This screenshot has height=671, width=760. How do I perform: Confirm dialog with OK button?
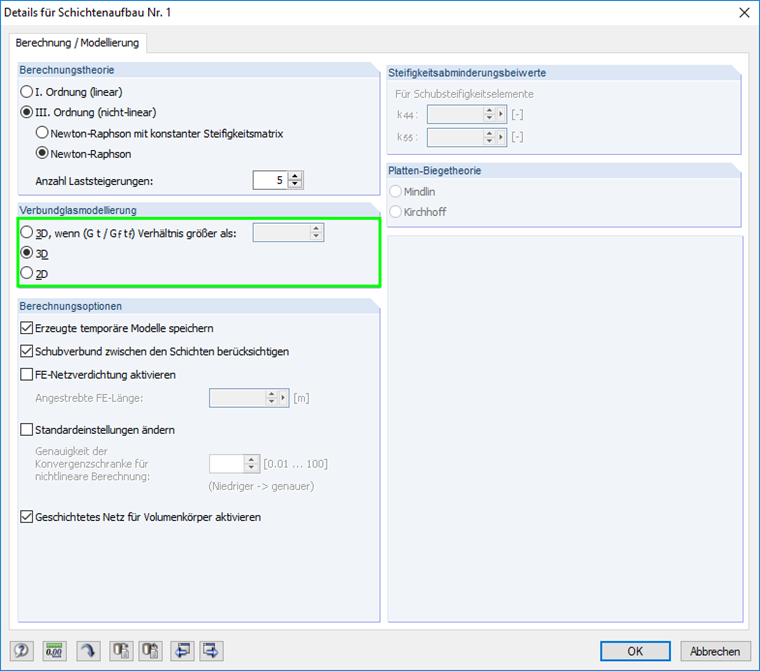(635, 651)
